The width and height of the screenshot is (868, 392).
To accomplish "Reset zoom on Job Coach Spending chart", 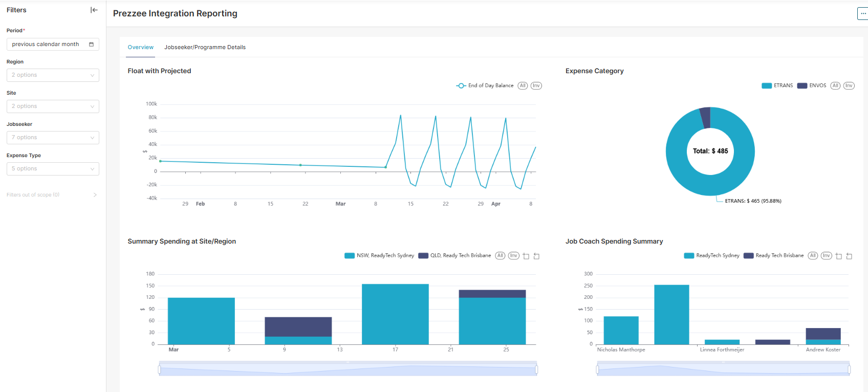I will (849, 256).
